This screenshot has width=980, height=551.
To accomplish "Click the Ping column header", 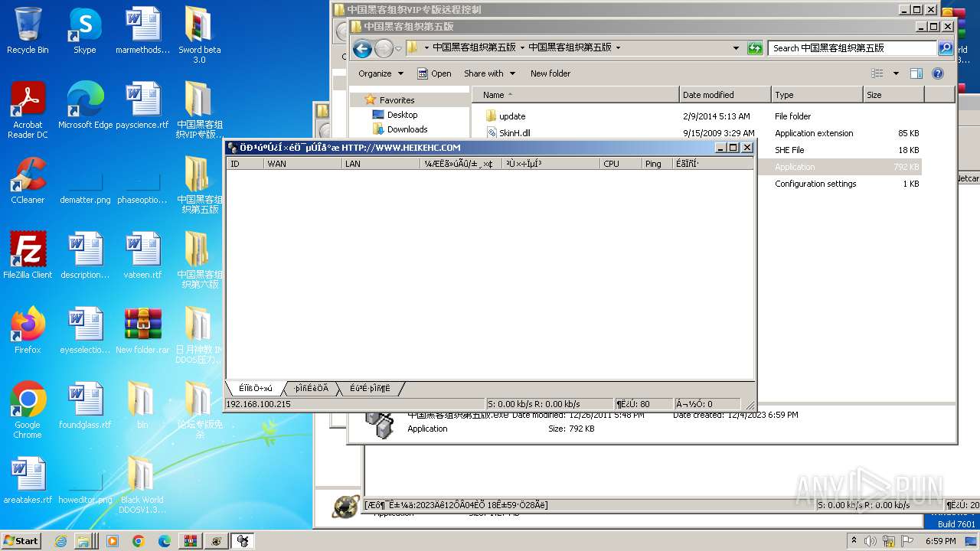I will (x=657, y=164).
